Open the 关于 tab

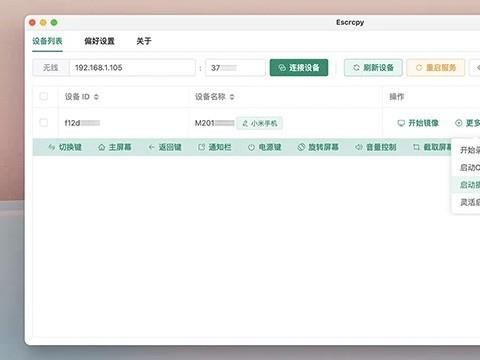[x=144, y=41]
